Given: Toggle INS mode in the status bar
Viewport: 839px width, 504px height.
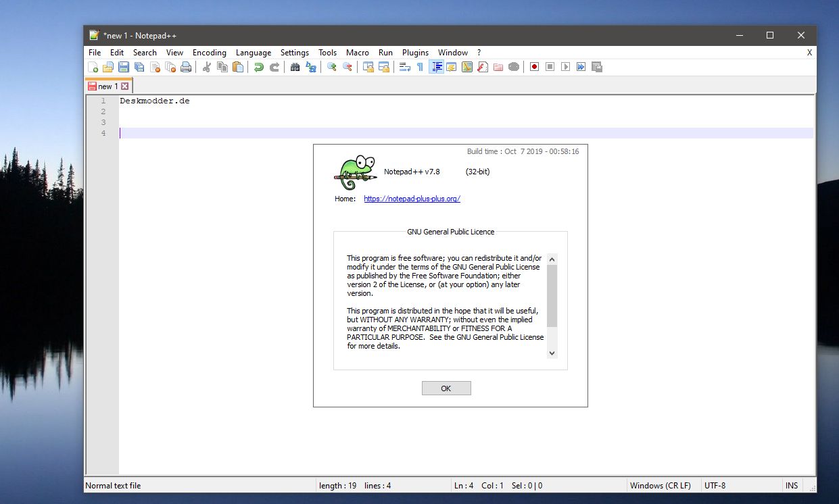Looking at the screenshot, I should (791, 485).
